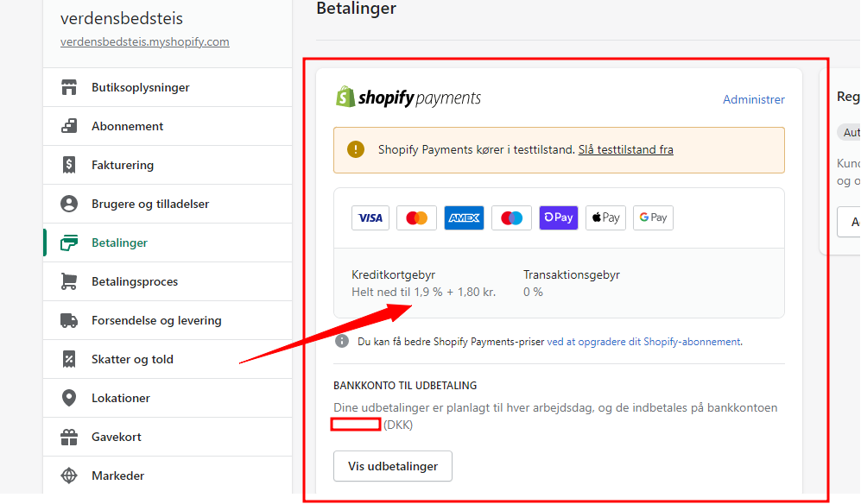Click the Markeder globe icon
Image resolution: width=861 pixels, height=504 pixels.
(68, 476)
